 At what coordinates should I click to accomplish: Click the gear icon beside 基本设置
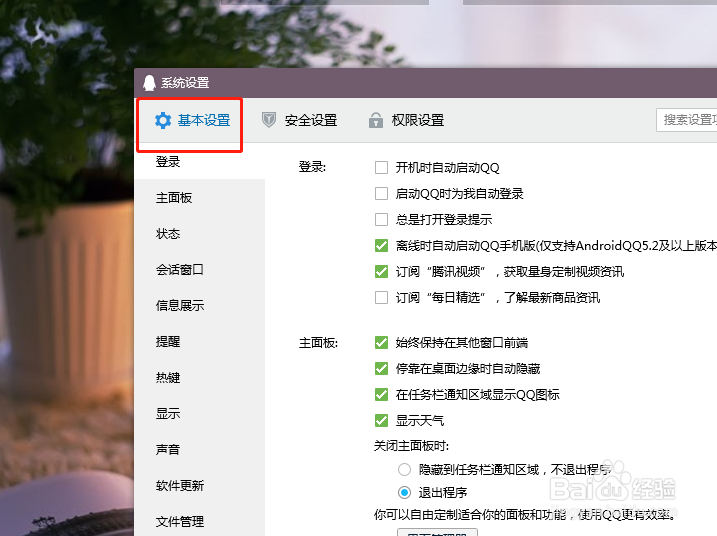tap(163, 120)
